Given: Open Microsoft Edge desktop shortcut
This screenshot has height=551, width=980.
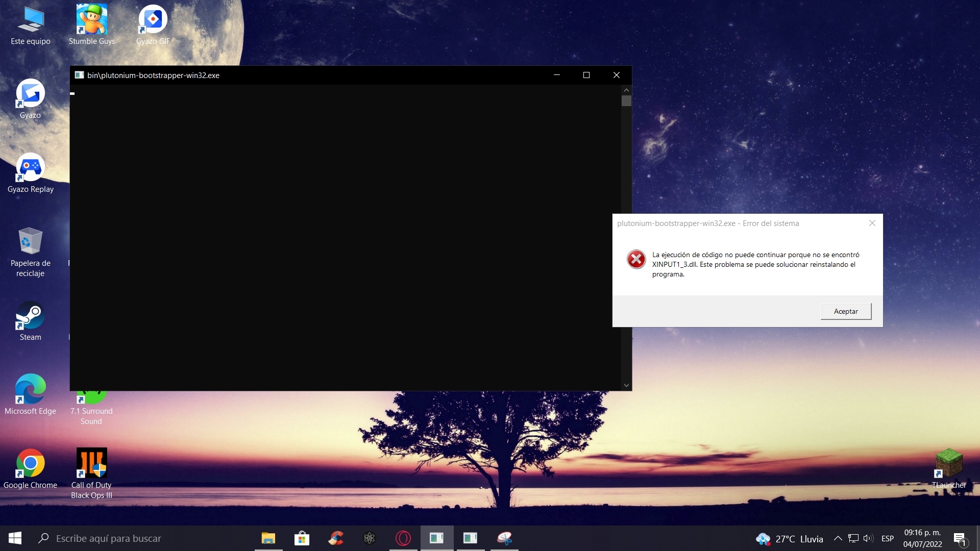Looking at the screenshot, I should [30, 390].
